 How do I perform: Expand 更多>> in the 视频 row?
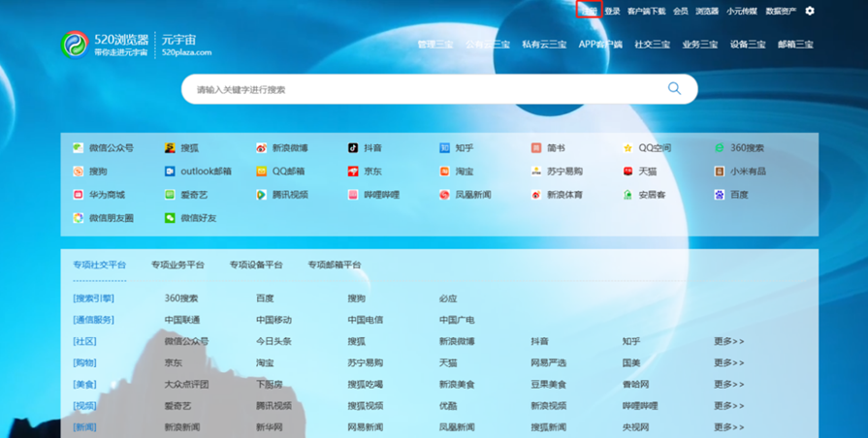[729, 405]
